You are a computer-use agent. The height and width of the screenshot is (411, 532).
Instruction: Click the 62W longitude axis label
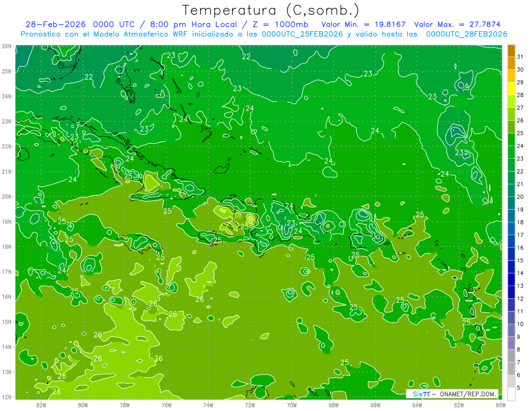(x=459, y=405)
